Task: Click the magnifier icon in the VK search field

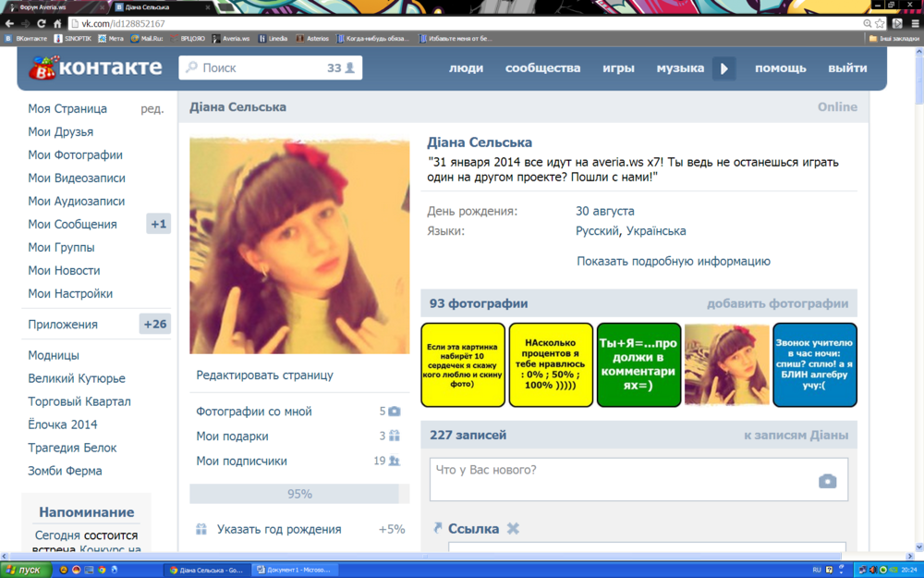Action: pyautogui.click(x=190, y=67)
